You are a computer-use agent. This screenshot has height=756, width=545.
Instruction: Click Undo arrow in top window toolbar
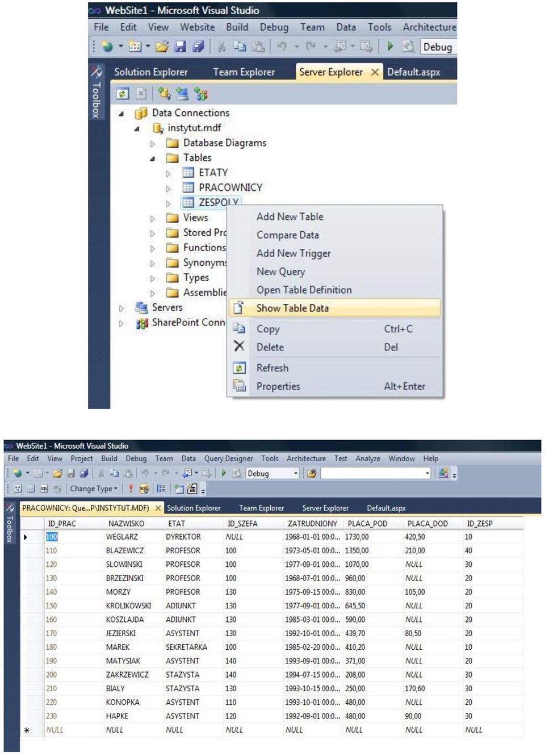click(x=282, y=47)
